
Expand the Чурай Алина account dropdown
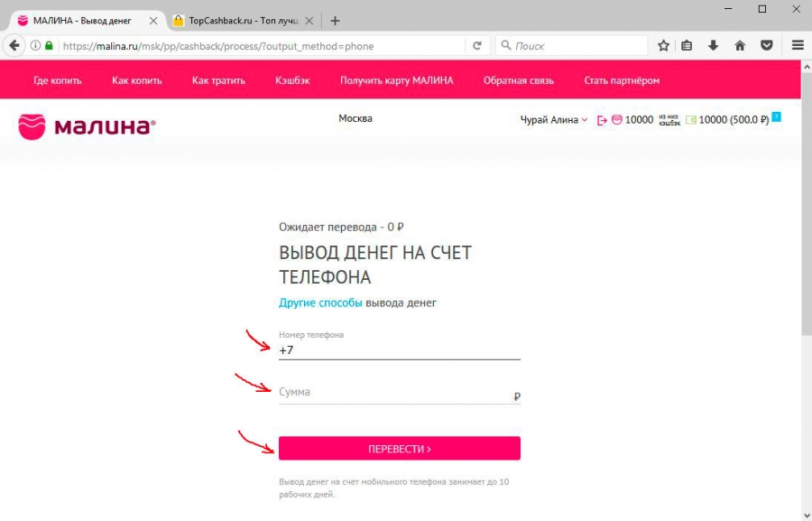(554, 120)
